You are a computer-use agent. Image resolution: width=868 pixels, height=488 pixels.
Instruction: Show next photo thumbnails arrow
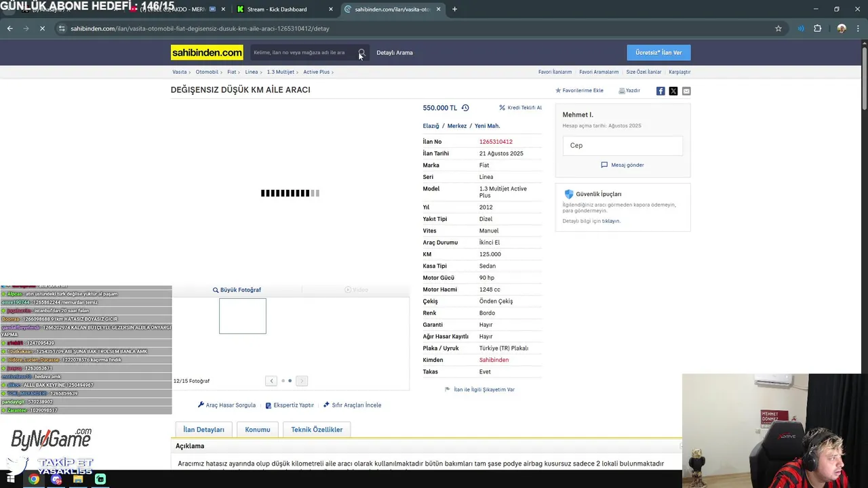pyautogui.click(x=302, y=381)
